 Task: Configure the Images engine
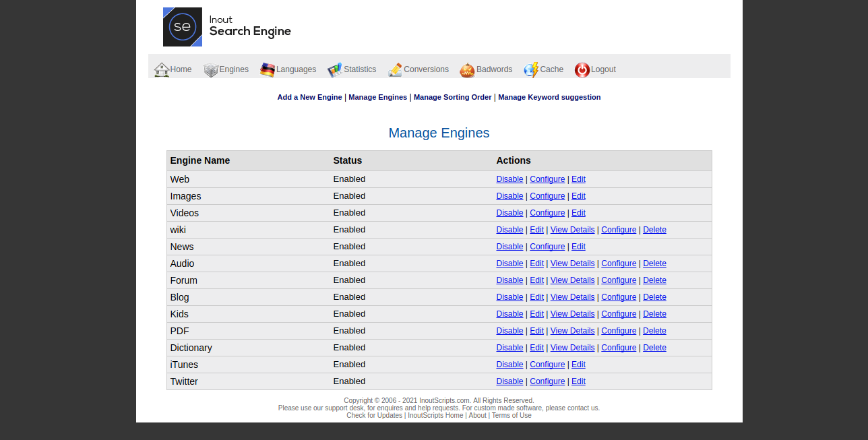coord(547,196)
